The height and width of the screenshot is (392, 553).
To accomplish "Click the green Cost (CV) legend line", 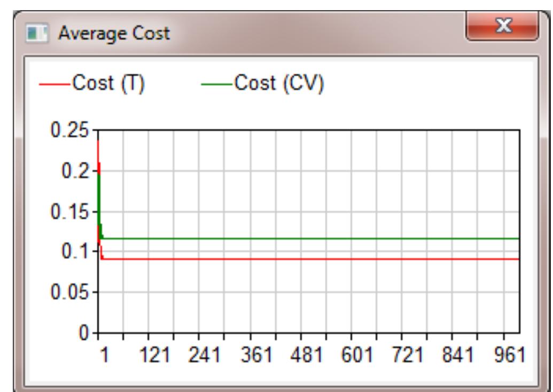I will [x=216, y=84].
